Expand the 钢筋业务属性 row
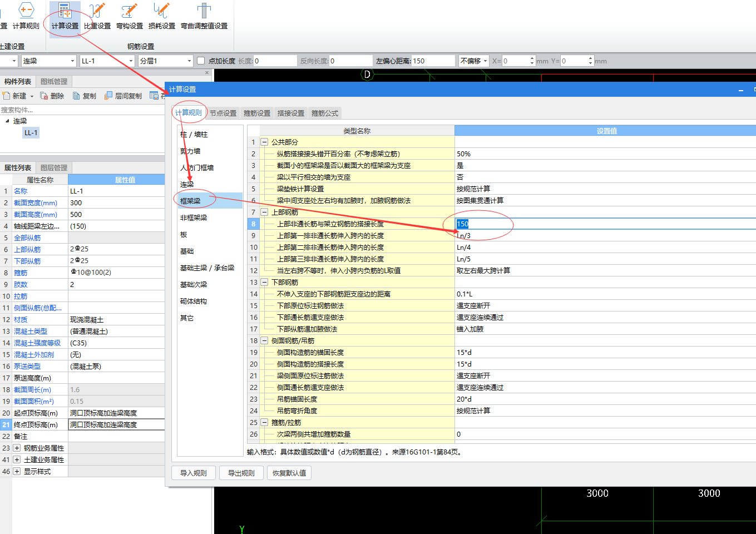Screen dimensions: 756x534 (17, 448)
